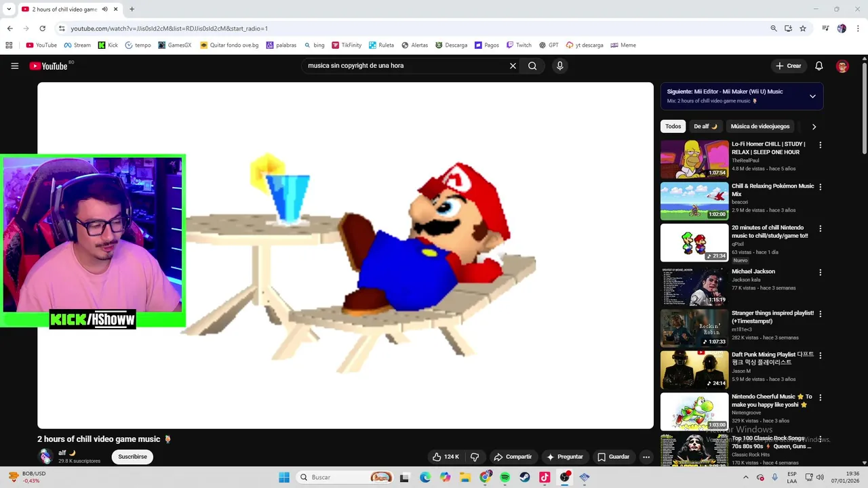The image size is (868, 488).
Task: Select the De alf filter chip
Action: tap(705, 126)
